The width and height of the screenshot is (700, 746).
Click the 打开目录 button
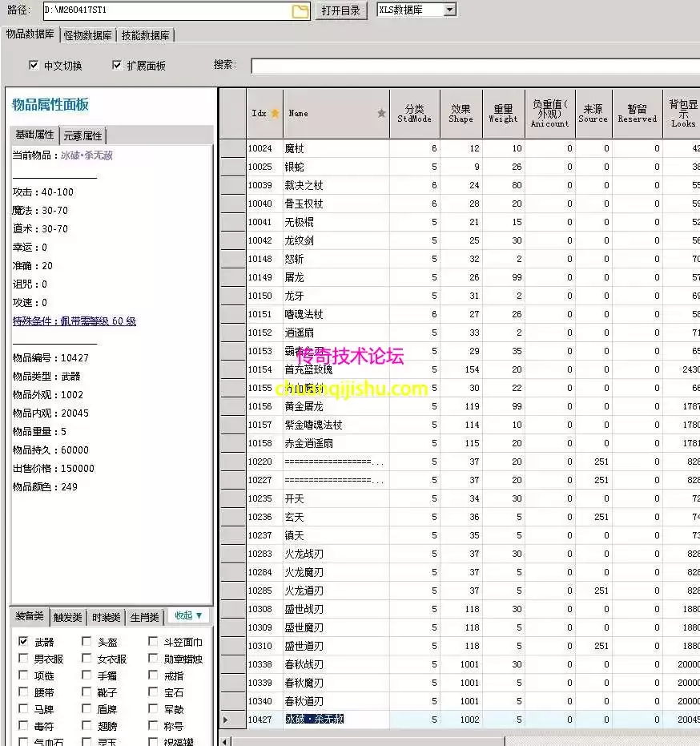tap(341, 10)
